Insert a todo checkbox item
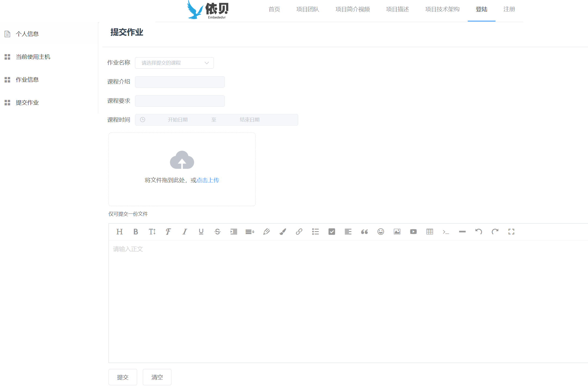 coord(332,232)
